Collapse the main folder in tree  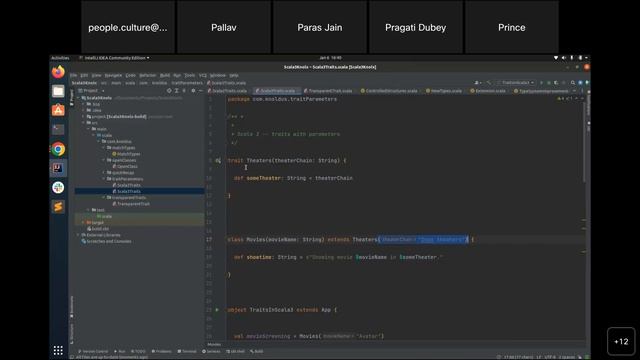click(x=89, y=129)
